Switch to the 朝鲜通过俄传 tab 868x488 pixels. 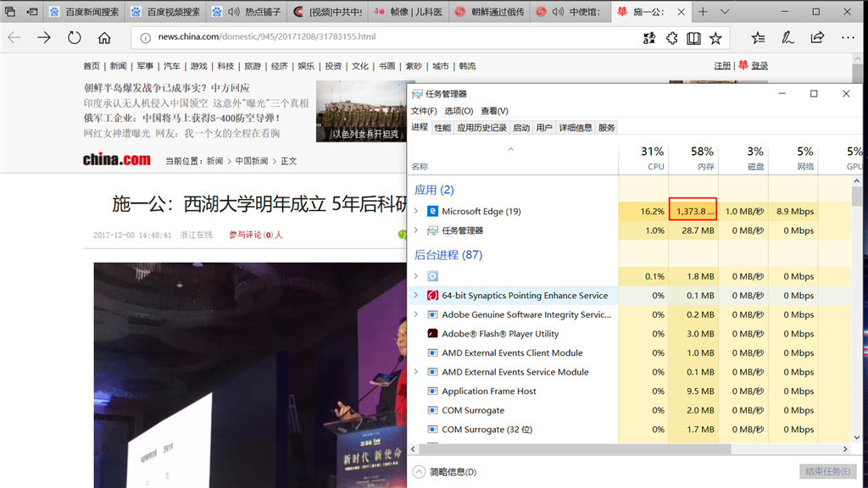coord(489,12)
